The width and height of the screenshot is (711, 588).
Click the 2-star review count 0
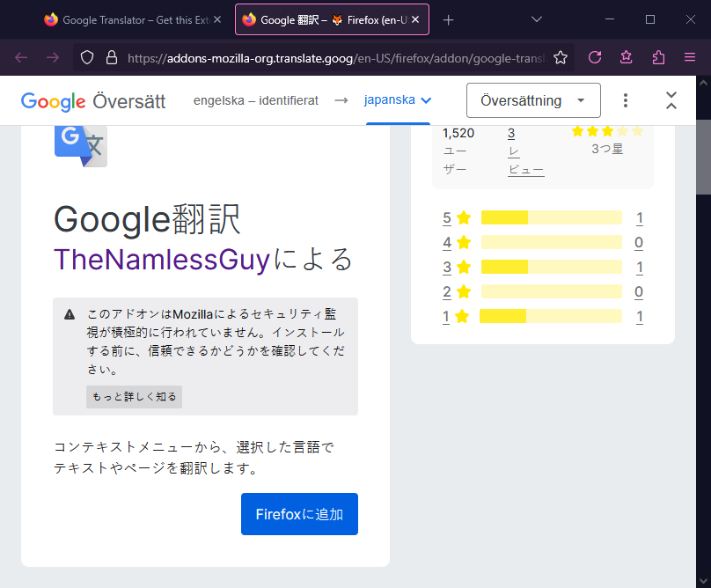click(x=639, y=291)
